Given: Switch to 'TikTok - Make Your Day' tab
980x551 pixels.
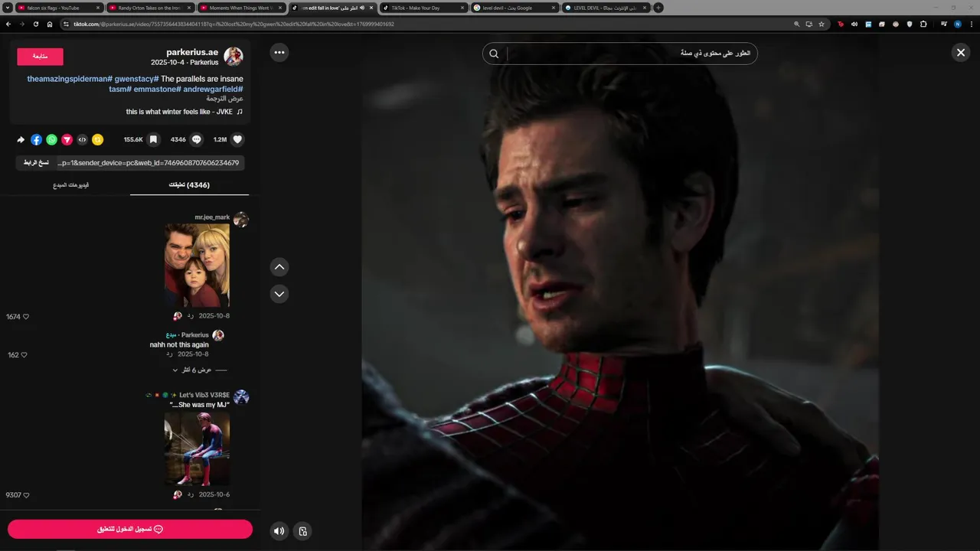Looking at the screenshot, I should [x=423, y=8].
